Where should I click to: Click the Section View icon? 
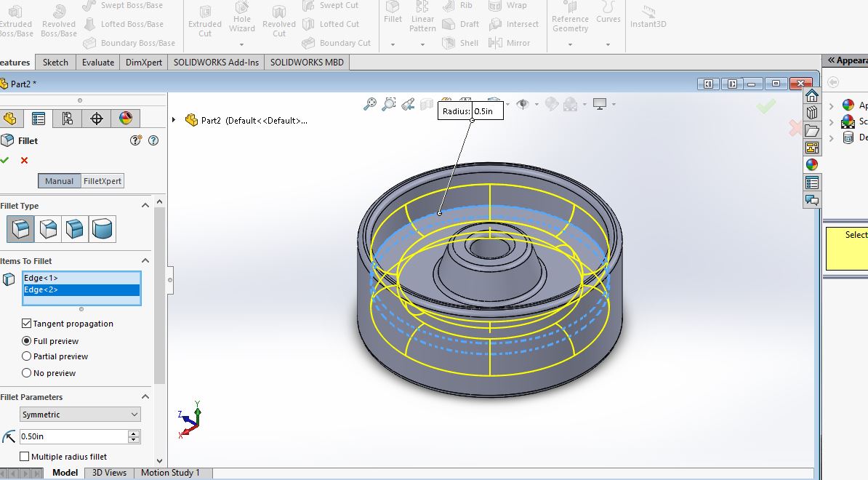[x=427, y=103]
